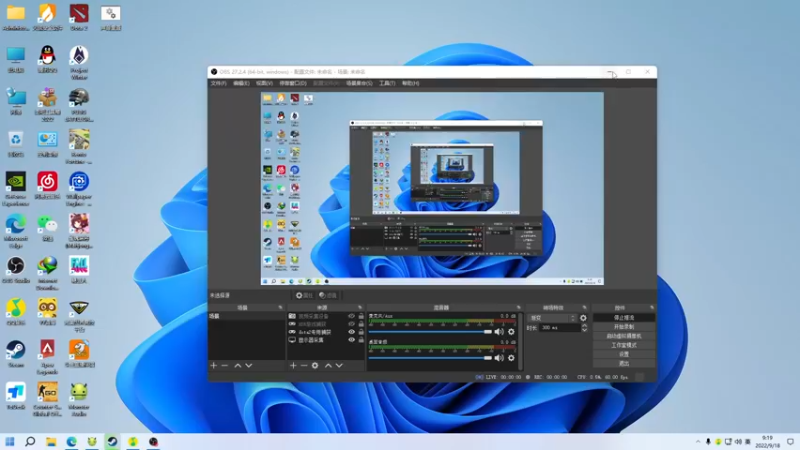Open Windows Start button on taskbar

(x=10, y=441)
